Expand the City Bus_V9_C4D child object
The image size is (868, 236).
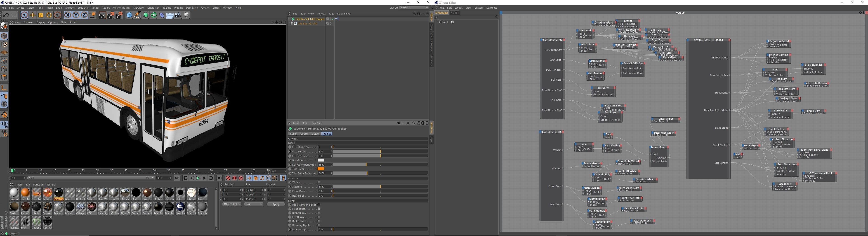coord(292,24)
